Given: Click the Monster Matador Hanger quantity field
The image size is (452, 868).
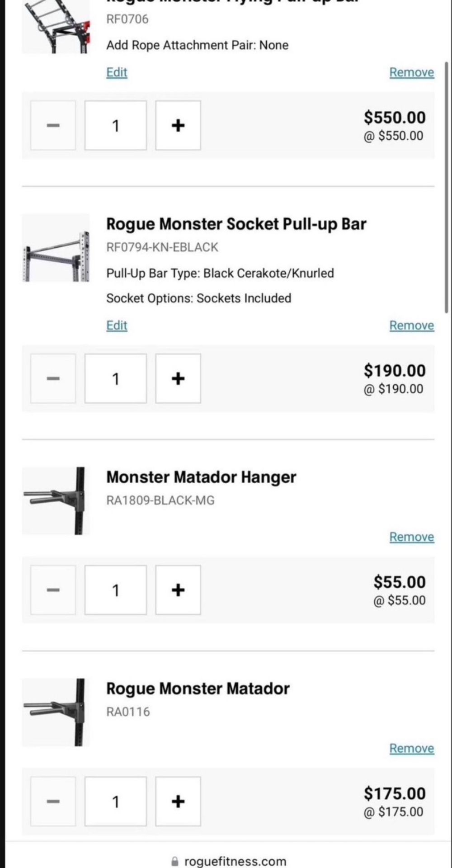Looking at the screenshot, I should [116, 590].
